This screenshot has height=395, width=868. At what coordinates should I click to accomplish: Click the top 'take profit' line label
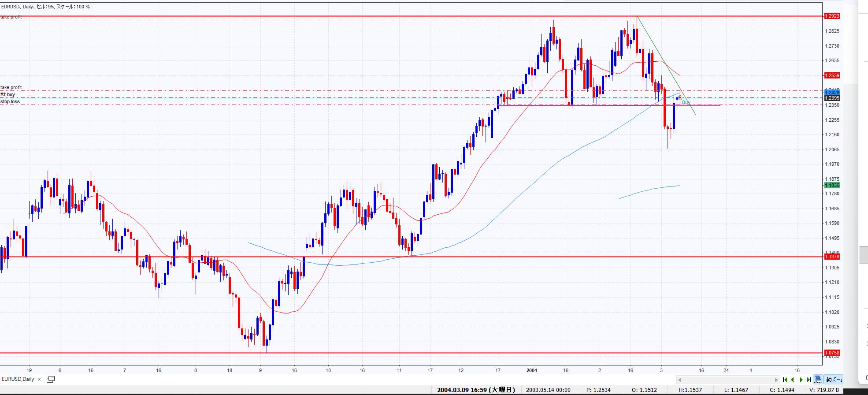click(x=11, y=17)
